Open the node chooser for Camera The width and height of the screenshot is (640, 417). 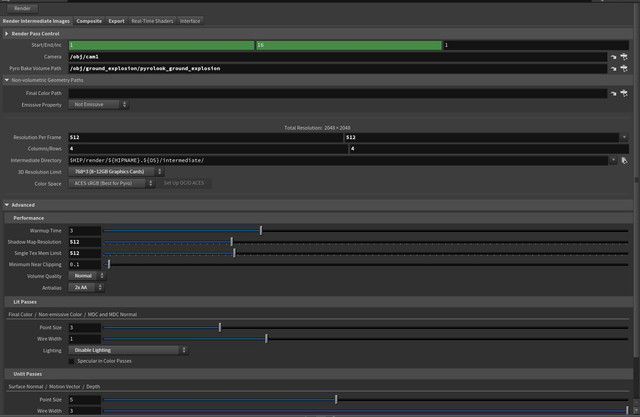click(x=624, y=57)
